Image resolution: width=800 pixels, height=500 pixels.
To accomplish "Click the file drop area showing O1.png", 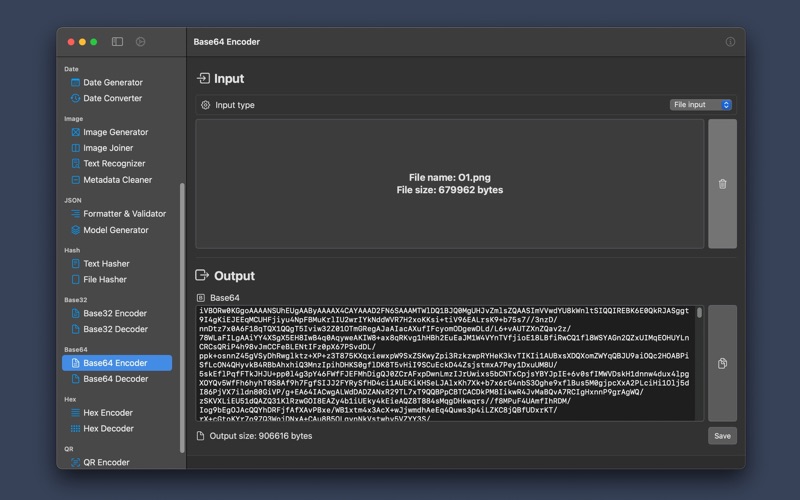I will click(x=449, y=184).
